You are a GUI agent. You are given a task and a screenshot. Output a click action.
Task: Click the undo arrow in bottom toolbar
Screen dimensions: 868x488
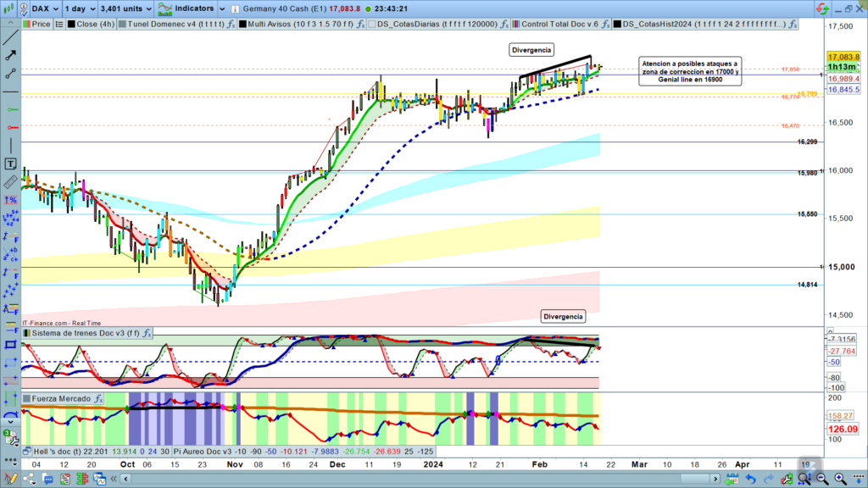(752, 480)
